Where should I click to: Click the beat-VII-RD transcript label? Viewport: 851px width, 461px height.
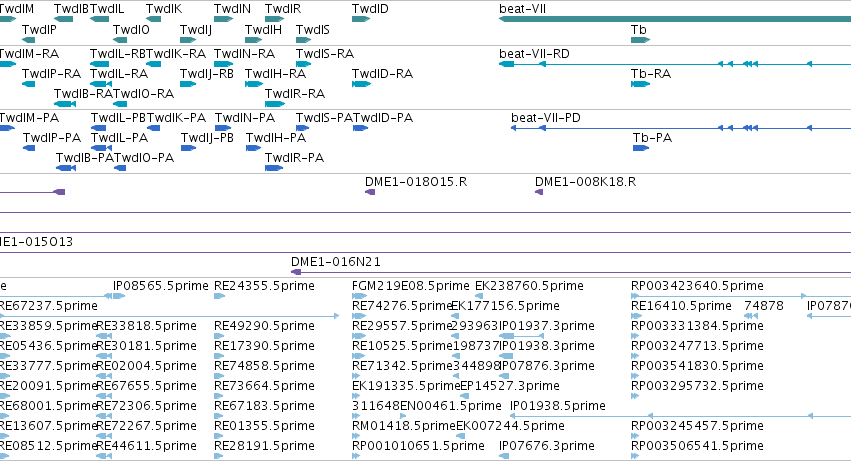click(534, 54)
